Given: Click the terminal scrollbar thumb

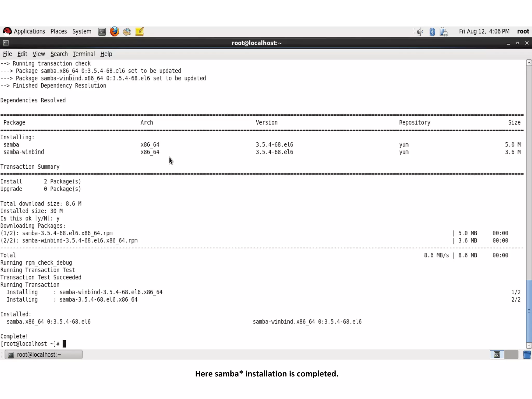Looking at the screenshot, I should [529, 311].
